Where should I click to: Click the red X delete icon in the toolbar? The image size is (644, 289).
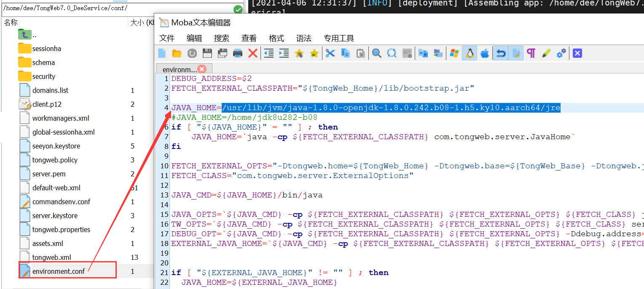[x=253, y=53]
